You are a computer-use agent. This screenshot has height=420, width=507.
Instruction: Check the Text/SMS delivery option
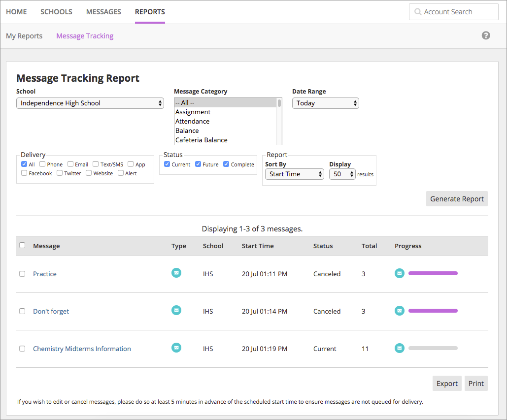click(x=96, y=164)
